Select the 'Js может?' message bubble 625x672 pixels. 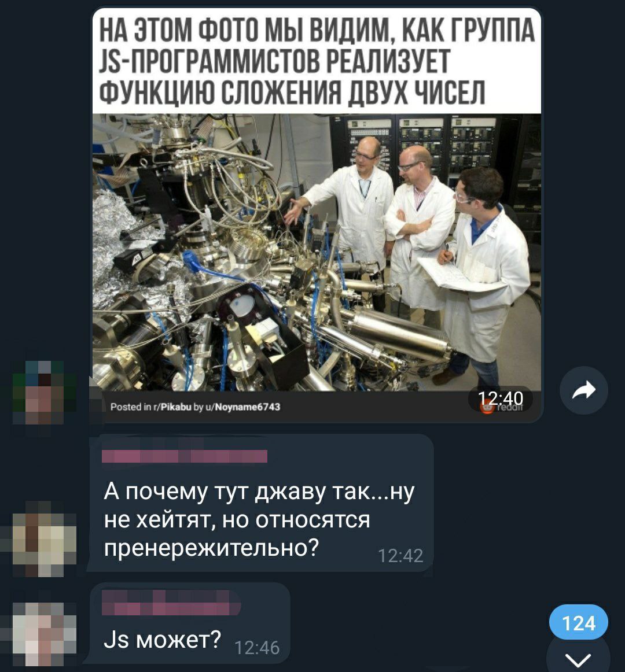click(x=189, y=623)
